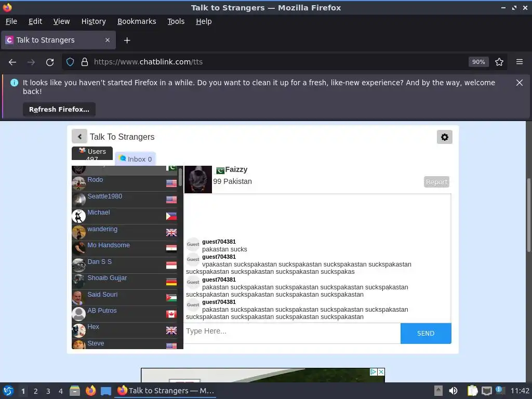Switch to workspace 2 in taskbar
Image resolution: width=532 pixels, height=399 pixels.
(x=36, y=391)
